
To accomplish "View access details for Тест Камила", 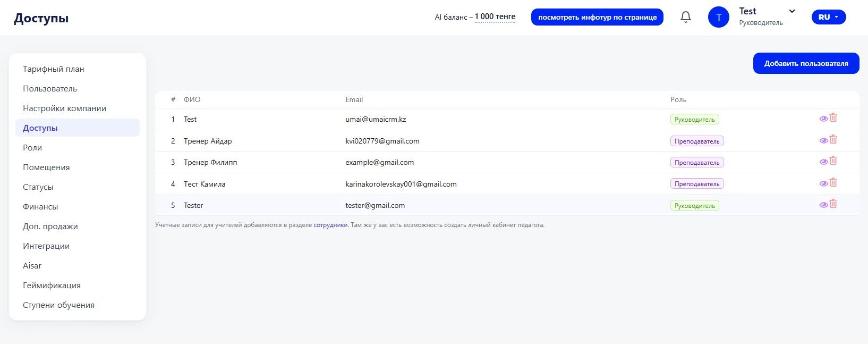I will coord(824,183).
